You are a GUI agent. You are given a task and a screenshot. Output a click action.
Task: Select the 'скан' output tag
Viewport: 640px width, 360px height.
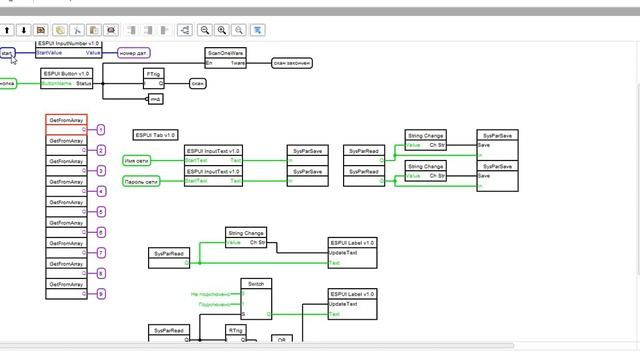198,84
